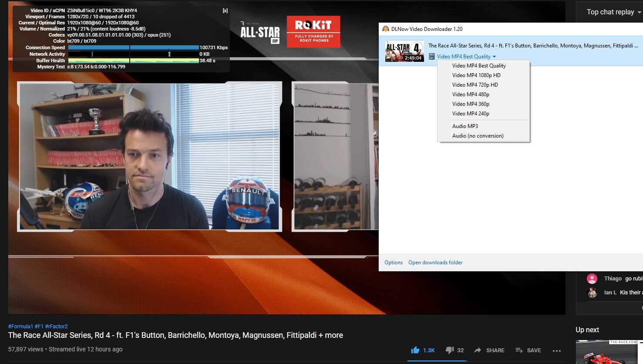Screen dimensions: 643x364
Task: Click the YouTube video title text
Action: (x=175, y=335)
